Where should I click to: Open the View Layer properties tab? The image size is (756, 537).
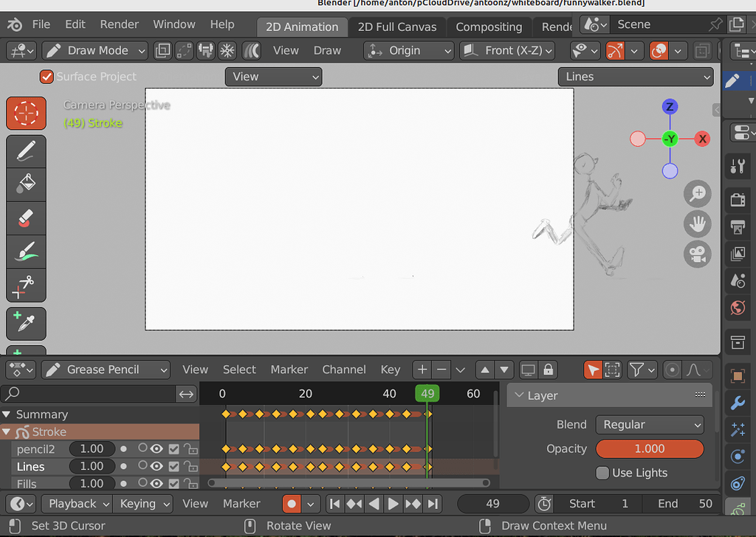point(738,254)
